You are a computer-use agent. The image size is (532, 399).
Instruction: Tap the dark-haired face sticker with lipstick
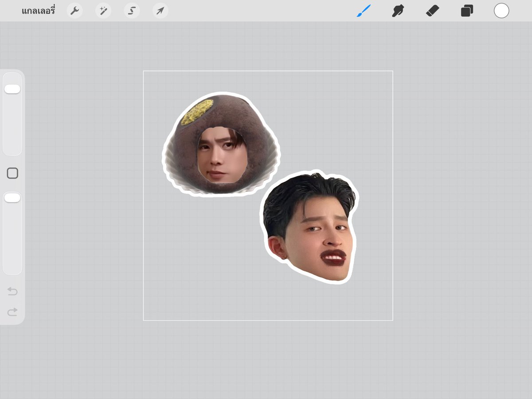tap(309, 226)
